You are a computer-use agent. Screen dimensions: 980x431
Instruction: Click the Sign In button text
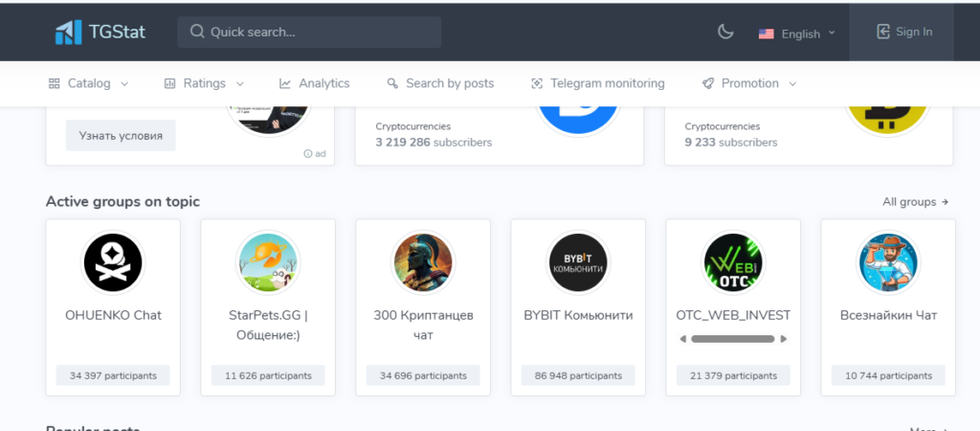pos(914,32)
